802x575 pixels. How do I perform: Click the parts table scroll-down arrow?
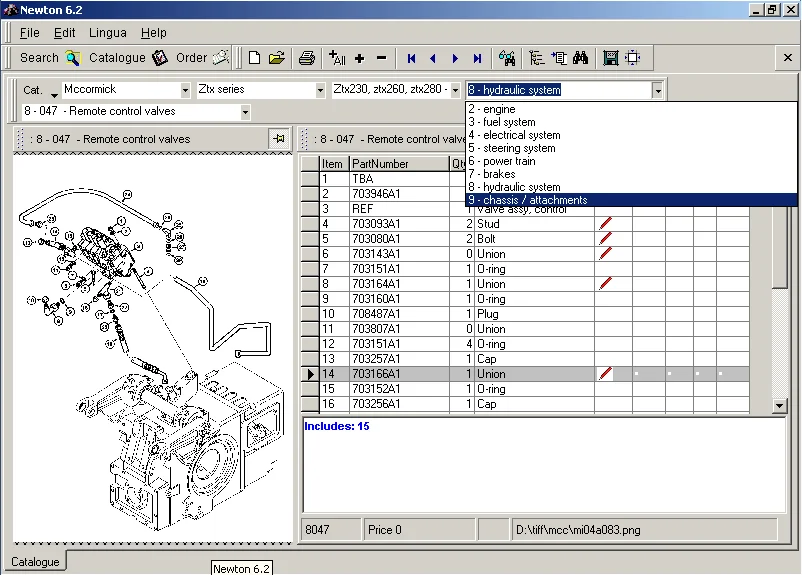pyautogui.click(x=780, y=406)
